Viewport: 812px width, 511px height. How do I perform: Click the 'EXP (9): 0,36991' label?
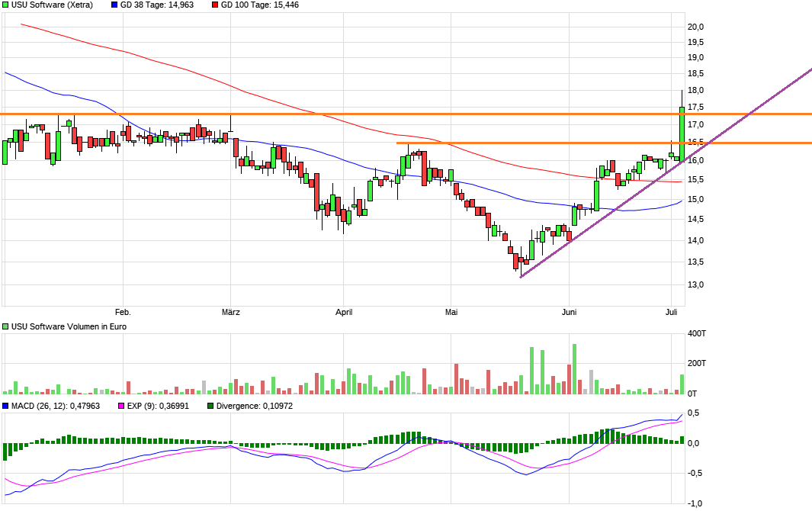point(158,406)
